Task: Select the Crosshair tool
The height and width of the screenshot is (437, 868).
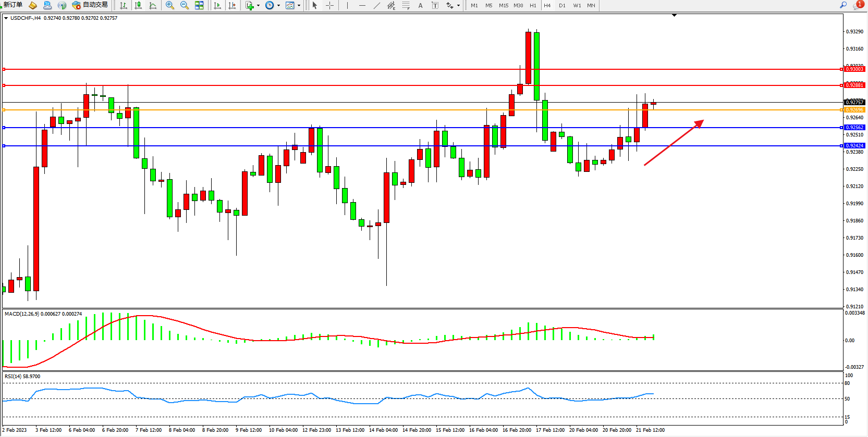Action: (329, 5)
